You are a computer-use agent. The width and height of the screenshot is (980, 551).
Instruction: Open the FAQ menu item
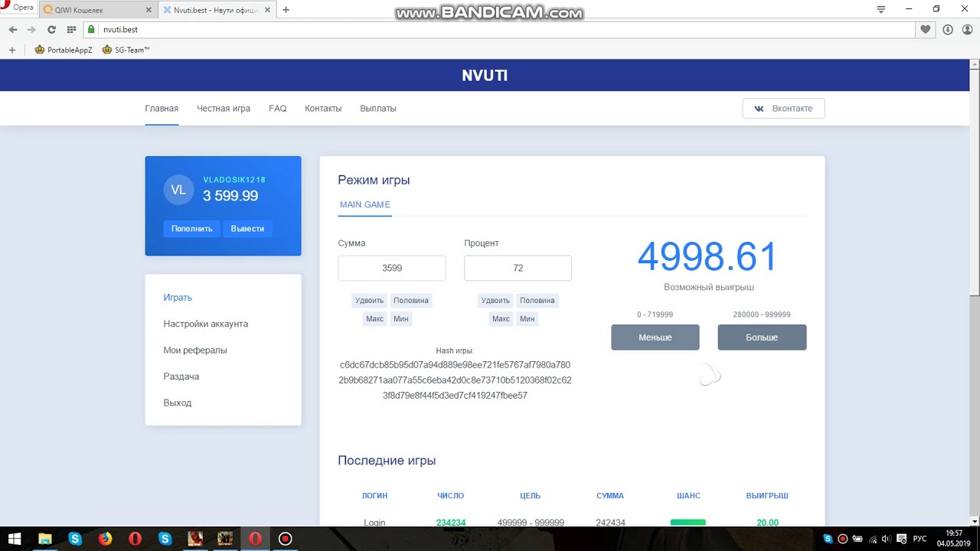277,109
